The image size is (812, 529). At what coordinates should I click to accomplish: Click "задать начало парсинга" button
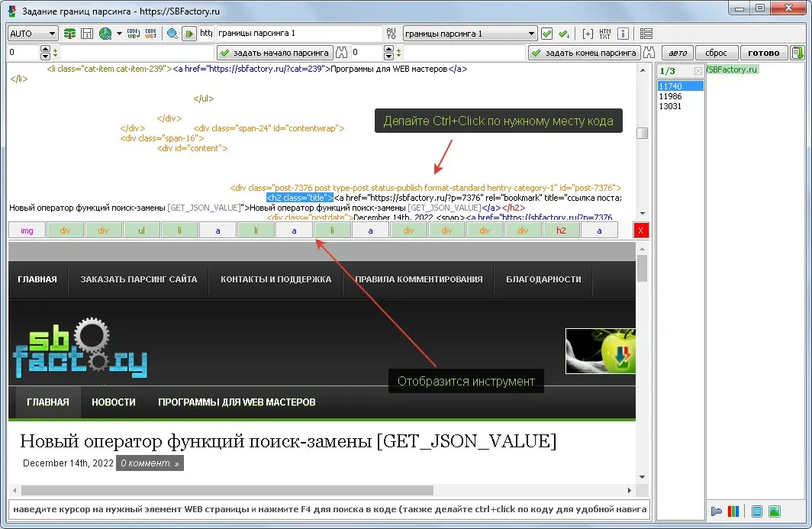275,53
